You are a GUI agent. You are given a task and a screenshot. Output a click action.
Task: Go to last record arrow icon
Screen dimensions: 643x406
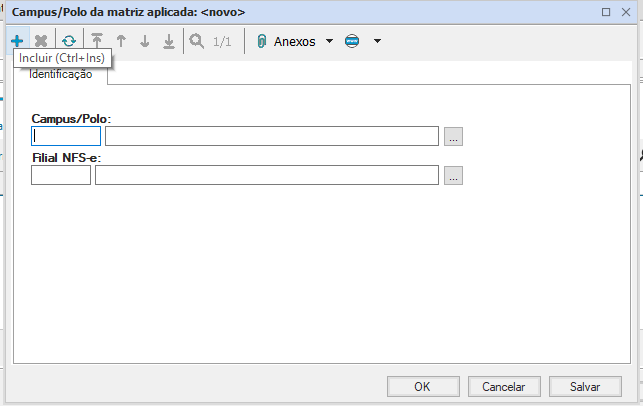[x=169, y=41]
